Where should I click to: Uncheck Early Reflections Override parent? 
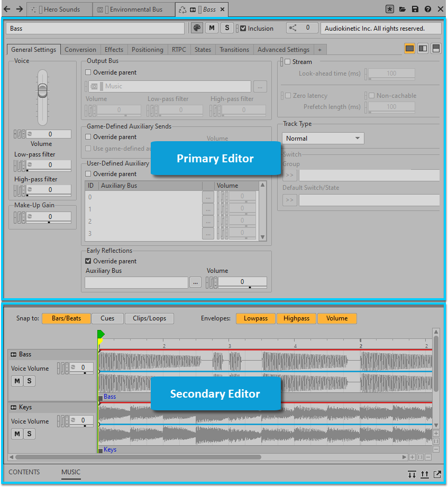point(88,261)
